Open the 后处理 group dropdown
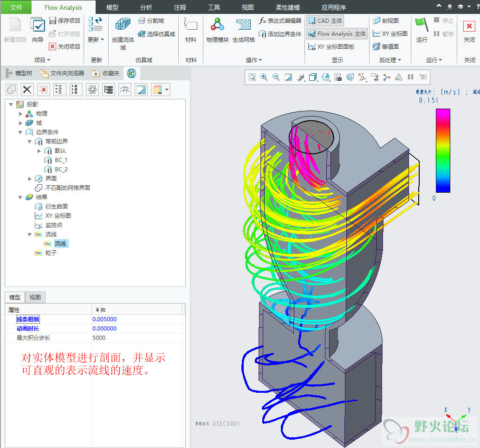The image size is (480, 448). tap(389, 60)
